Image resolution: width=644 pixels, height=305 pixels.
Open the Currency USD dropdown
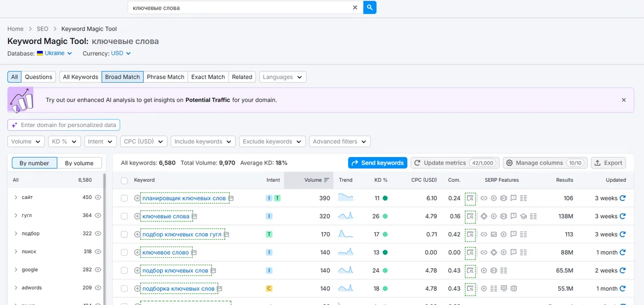click(x=121, y=54)
